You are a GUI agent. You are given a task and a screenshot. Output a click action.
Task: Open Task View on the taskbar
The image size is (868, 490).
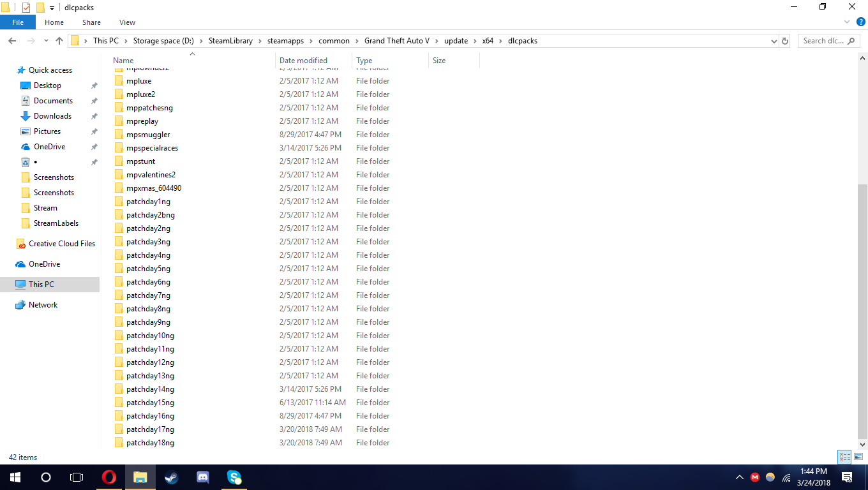(77, 477)
